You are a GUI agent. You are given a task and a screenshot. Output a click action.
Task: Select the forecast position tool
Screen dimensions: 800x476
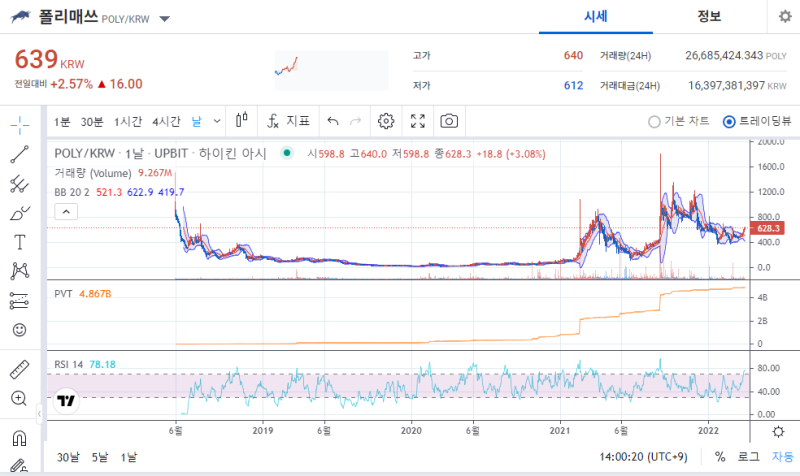(19, 300)
